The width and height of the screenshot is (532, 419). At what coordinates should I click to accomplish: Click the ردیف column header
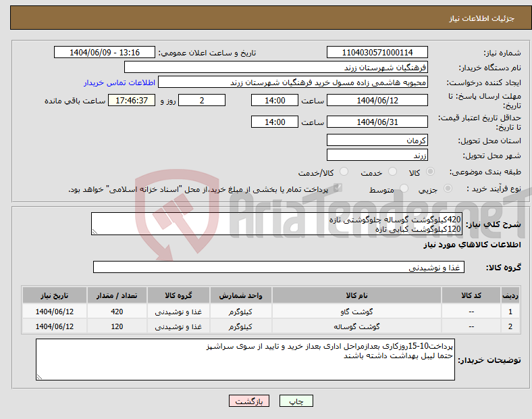(x=510, y=295)
